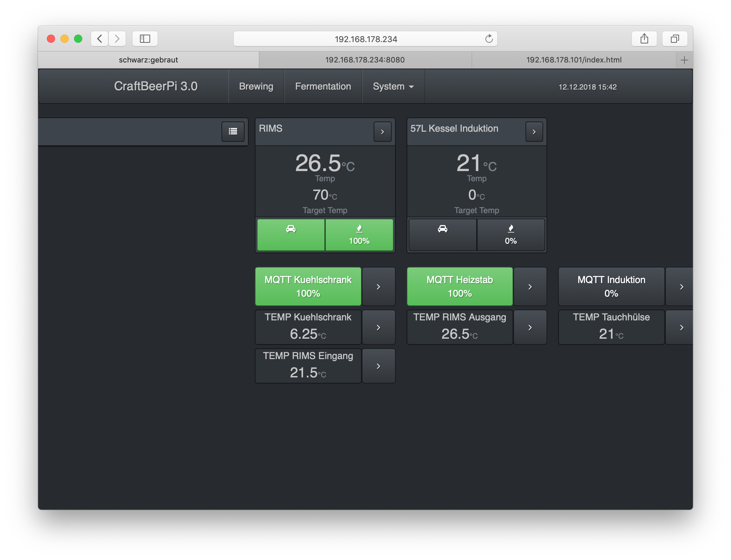
Task: Click the CraftBeerPi 3.0 brand link
Action: (x=156, y=86)
